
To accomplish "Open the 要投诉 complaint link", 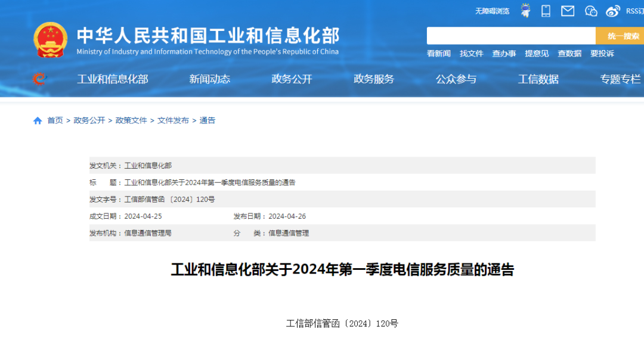I will [602, 53].
